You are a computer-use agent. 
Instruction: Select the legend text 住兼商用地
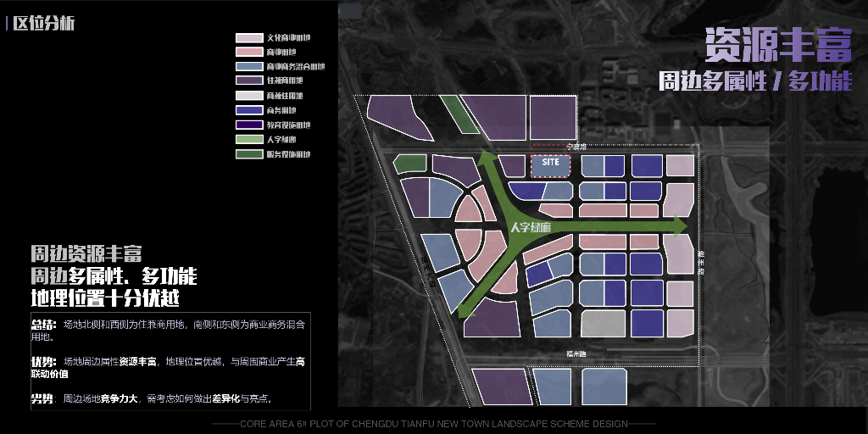click(285, 81)
